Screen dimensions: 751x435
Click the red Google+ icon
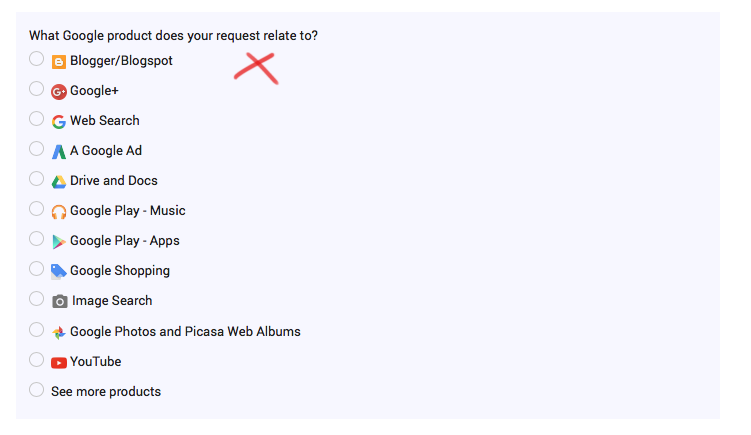pyautogui.click(x=58, y=92)
